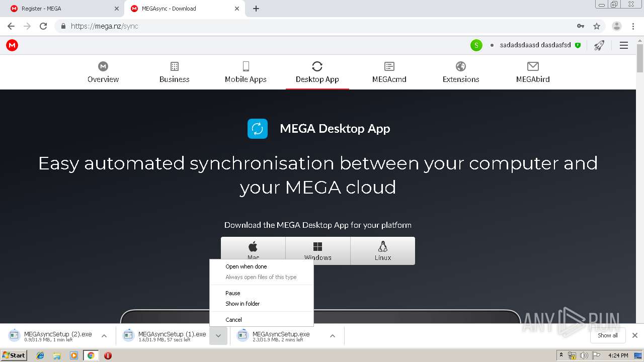Close the downloads bar
The image size is (644, 362).
(x=635, y=335)
